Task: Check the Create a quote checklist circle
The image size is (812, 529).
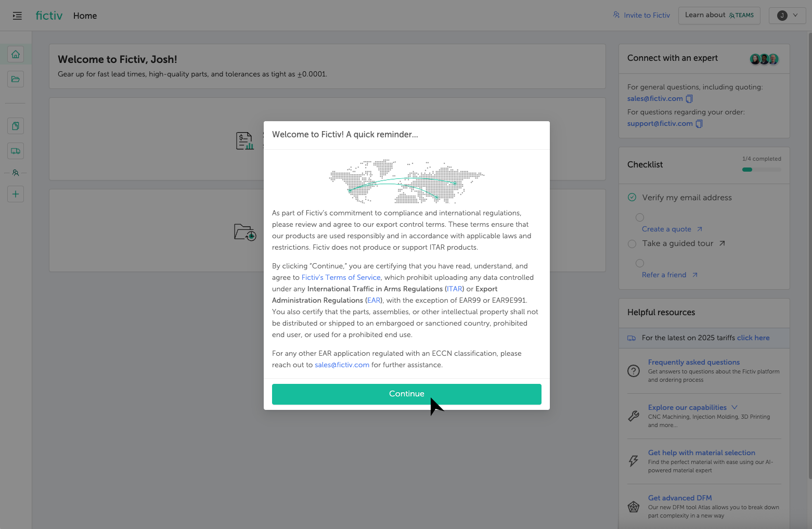Action: [x=639, y=217]
